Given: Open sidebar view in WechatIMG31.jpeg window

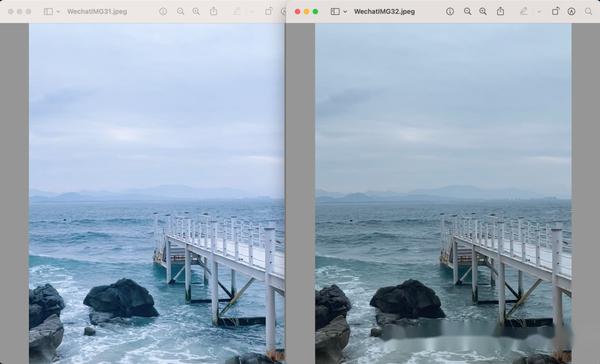Looking at the screenshot, I should coord(48,11).
